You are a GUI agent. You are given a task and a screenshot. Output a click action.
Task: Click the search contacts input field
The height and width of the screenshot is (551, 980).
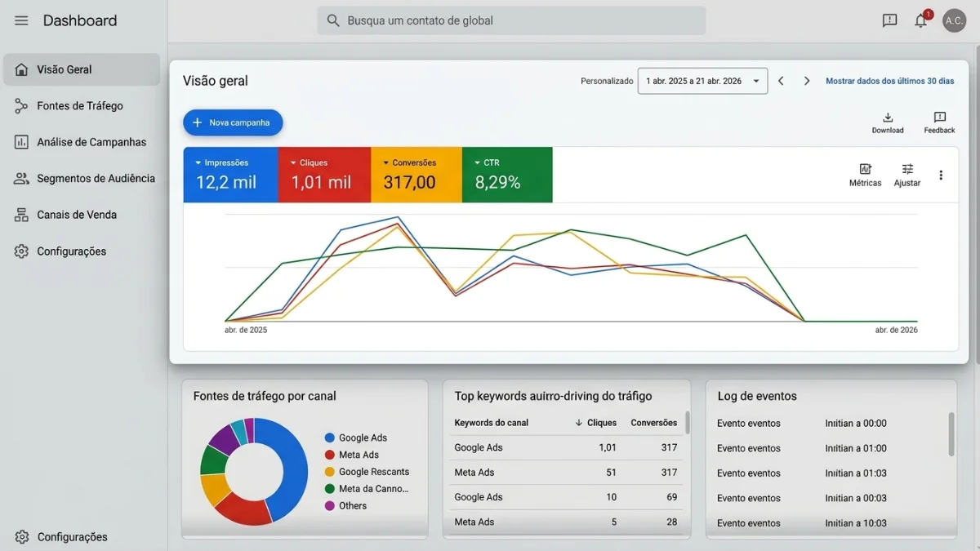pyautogui.click(x=511, y=20)
